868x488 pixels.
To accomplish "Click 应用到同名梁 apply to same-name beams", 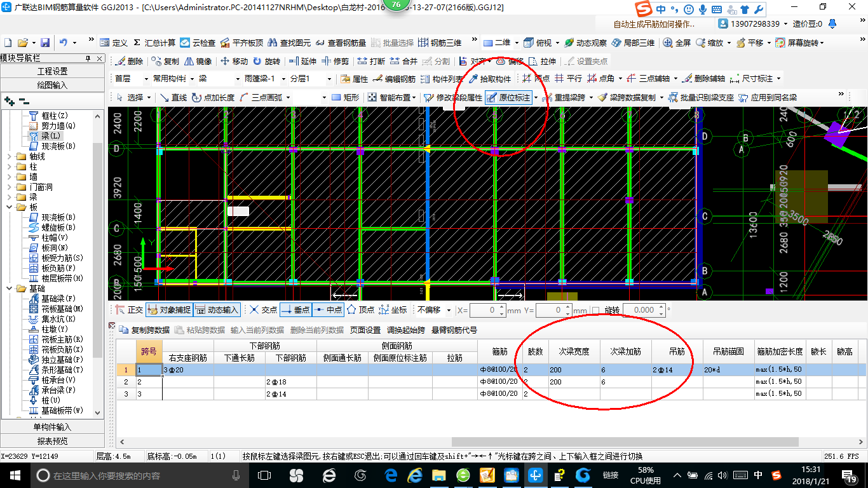I will (x=767, y=97).
